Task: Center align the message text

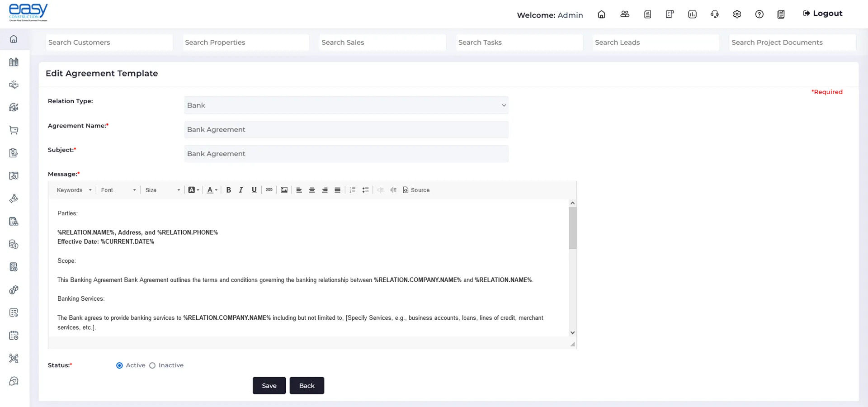Action: [x=312, y=190]
